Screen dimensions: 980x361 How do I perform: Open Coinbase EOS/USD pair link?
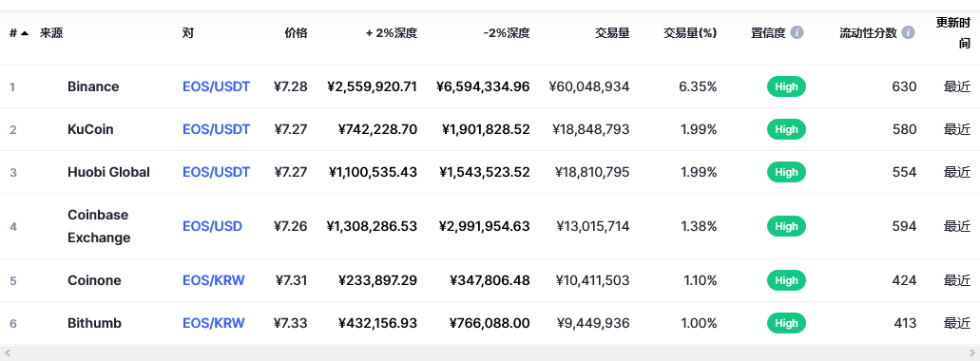click(213, 226)
